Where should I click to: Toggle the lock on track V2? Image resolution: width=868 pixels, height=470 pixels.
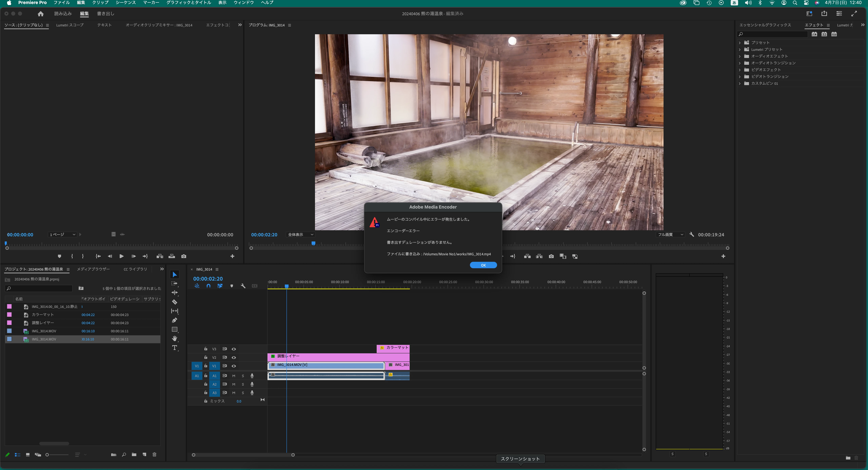pos(205,357)
